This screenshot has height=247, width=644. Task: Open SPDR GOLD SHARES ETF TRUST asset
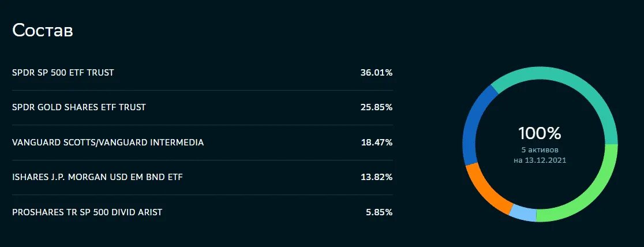pos(203,108)
